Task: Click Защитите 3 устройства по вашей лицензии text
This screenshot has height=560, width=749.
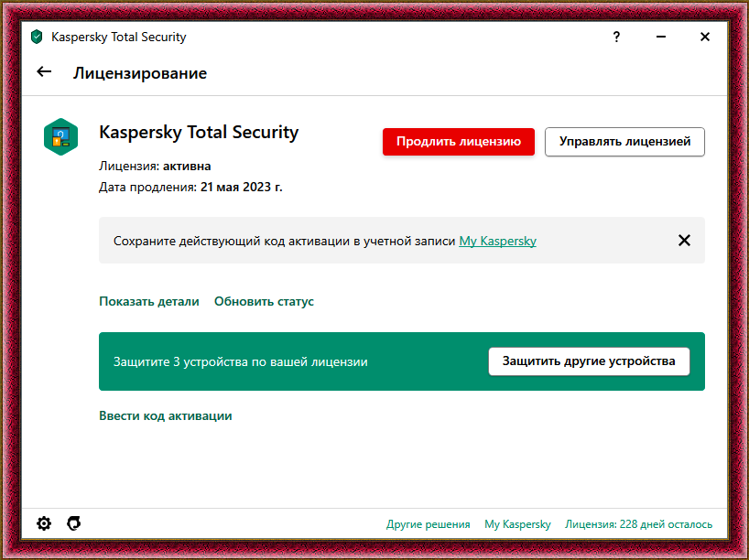Action: 240,361
